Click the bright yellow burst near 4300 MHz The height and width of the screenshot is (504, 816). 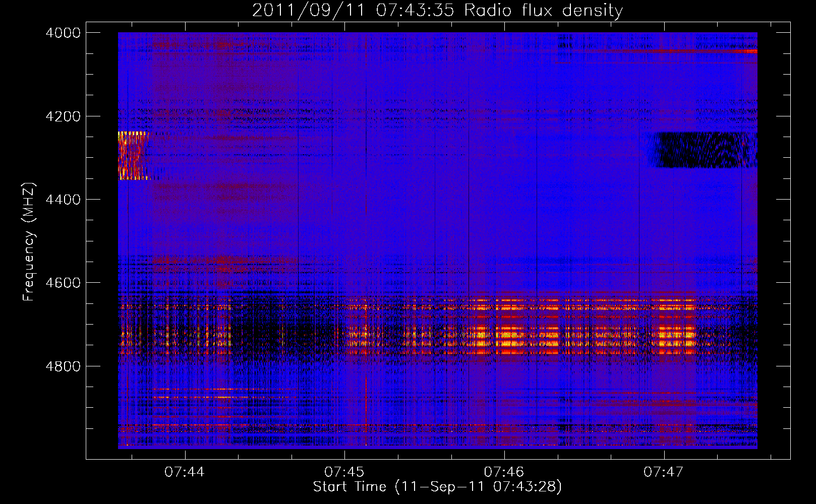tap(133, 156)
